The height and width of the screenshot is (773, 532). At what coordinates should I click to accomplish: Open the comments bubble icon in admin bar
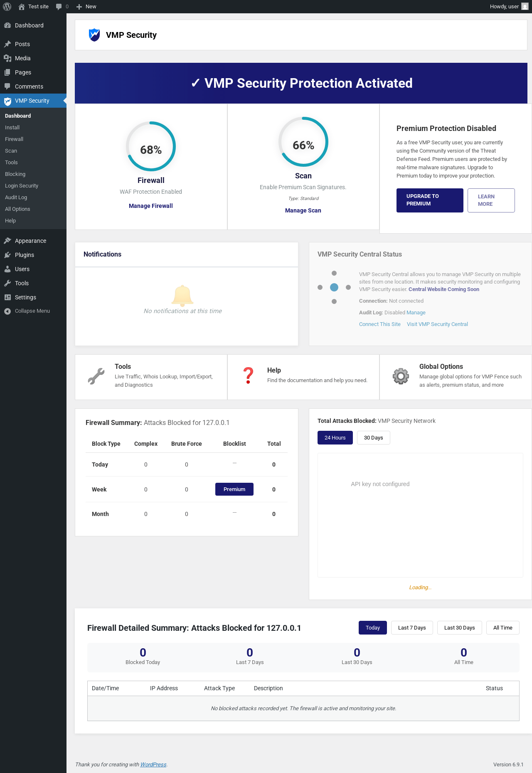tap(59, 7)
